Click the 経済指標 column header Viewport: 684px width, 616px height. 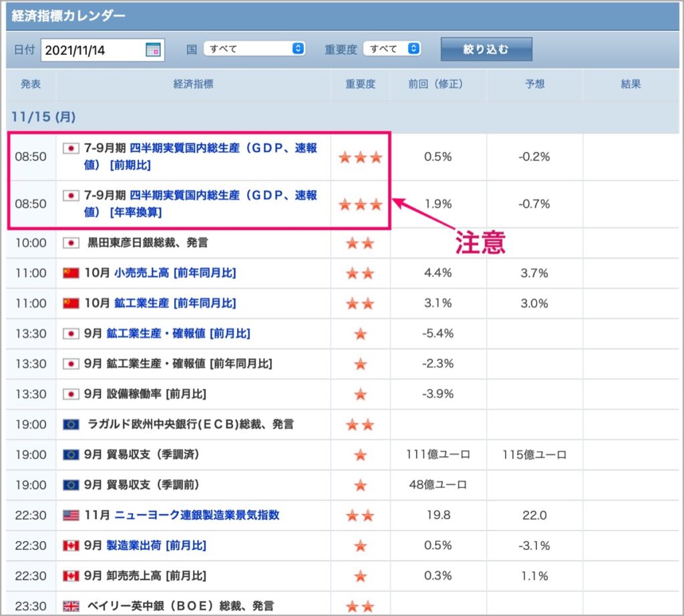pos(193,84)
